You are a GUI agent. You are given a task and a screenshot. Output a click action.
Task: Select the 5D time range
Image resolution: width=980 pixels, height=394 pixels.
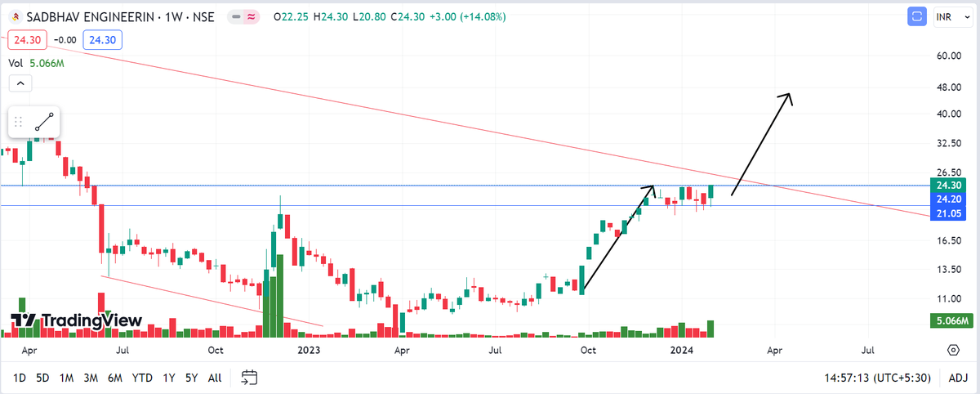(43, 378)
